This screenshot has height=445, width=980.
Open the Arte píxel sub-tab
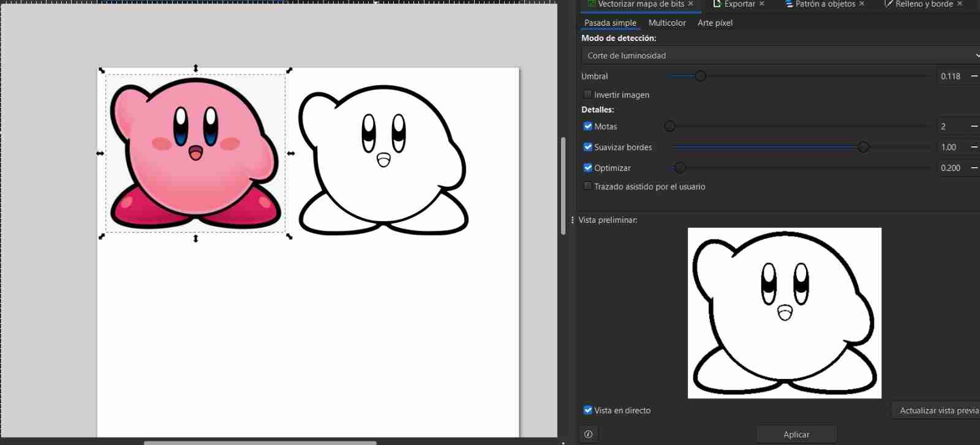[715, 23]
